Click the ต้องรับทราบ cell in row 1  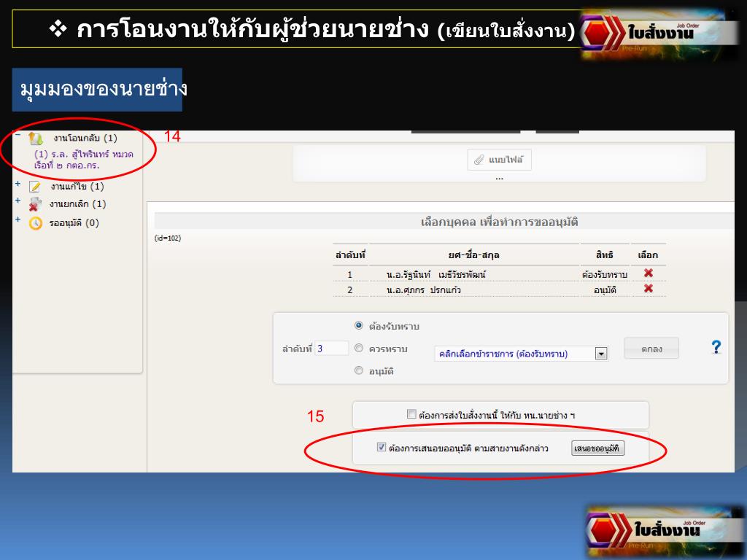[605, 274]
